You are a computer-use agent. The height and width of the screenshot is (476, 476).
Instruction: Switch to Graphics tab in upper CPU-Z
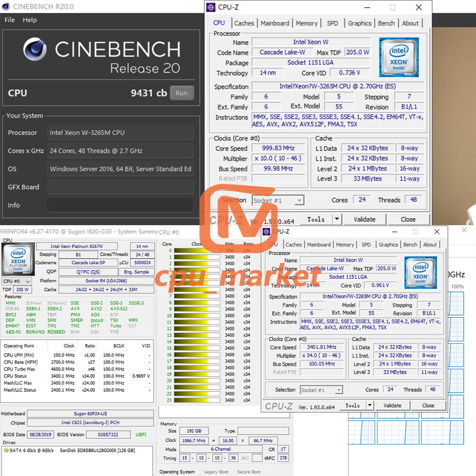click(360, 23)
